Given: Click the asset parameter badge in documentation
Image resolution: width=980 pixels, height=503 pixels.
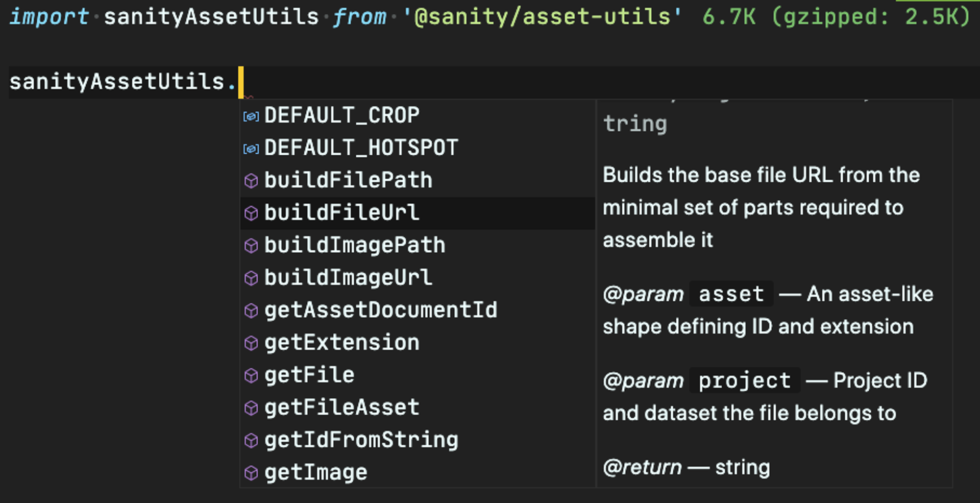Looking at the screenshot, I should [x=731, y=294].
